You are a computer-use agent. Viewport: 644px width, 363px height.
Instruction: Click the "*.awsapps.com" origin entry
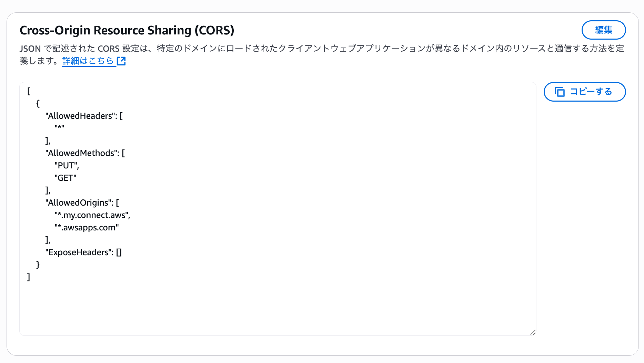point(86,228)
